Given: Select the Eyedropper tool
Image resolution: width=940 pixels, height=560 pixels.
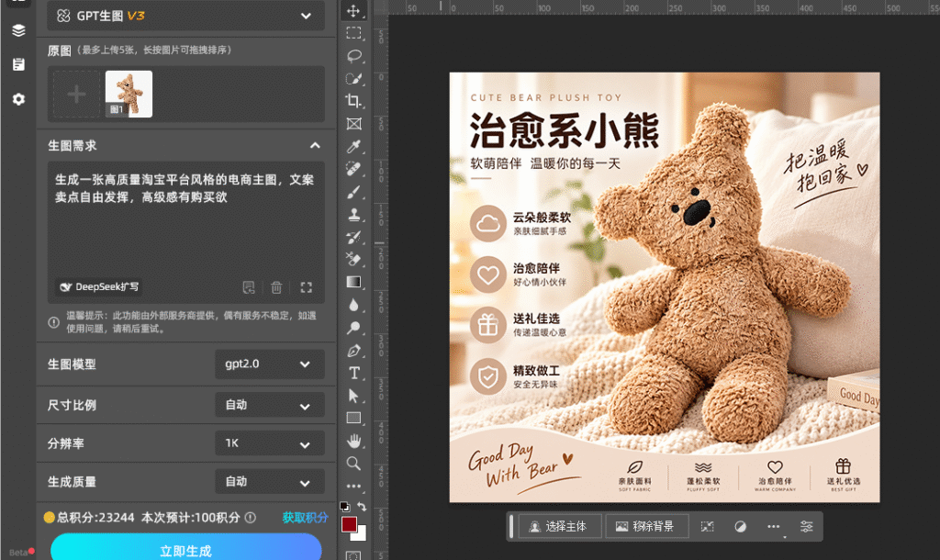Looking at the screenshot, I should 353,146.
